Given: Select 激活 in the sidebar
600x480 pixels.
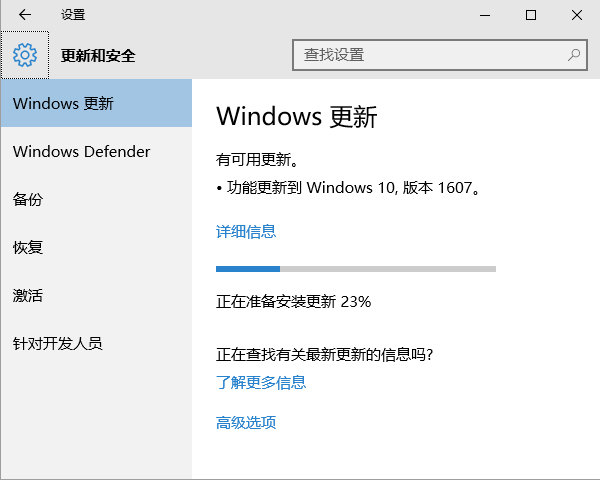Looking at the screenshot, I should [96, 296].
